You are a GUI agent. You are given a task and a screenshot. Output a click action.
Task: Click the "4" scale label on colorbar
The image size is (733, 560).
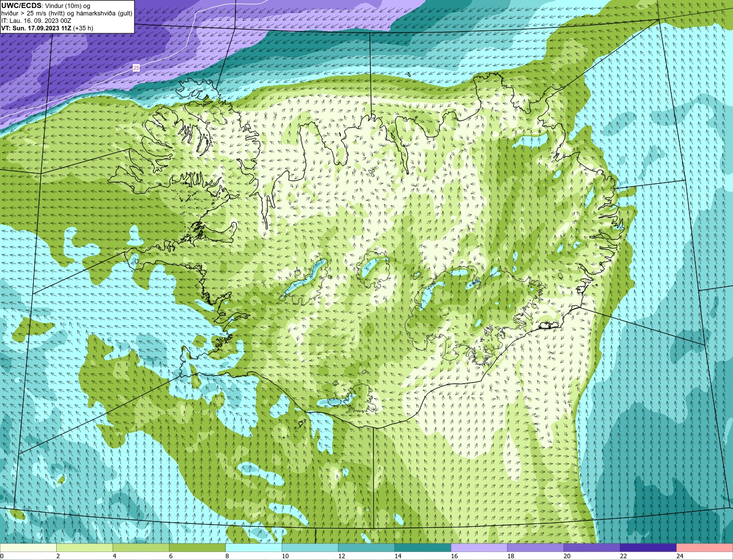coord(115,556)
